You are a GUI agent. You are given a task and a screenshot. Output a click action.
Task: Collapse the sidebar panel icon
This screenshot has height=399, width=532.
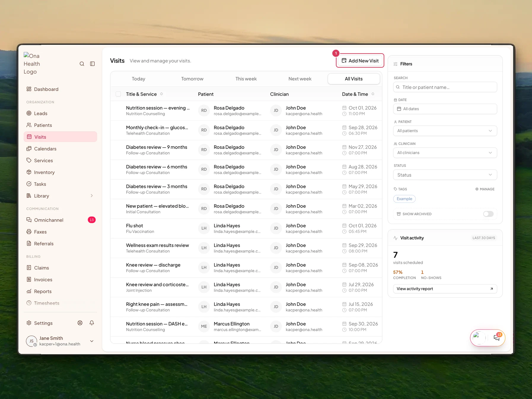click(x=93, y=64)
